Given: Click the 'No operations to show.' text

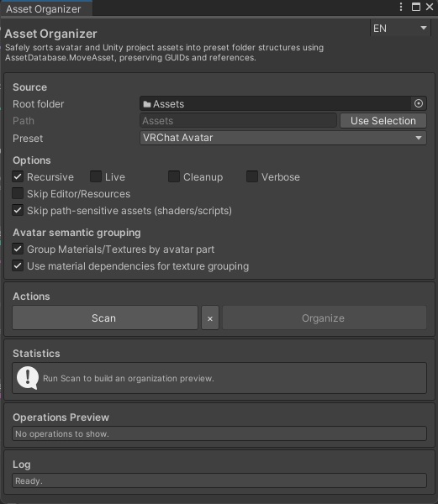Looking at the screenshot, I should tap(62, 433).
